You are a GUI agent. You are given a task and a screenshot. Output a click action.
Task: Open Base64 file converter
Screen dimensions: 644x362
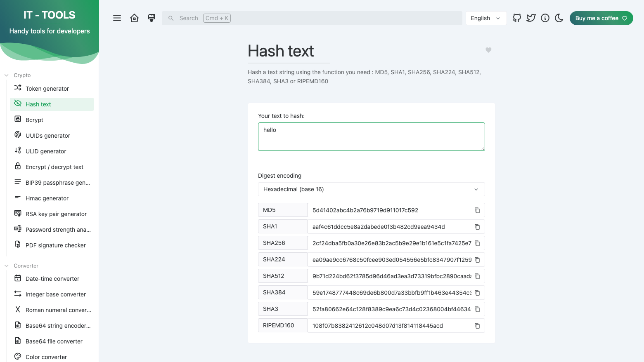click(x=52, y=341)
